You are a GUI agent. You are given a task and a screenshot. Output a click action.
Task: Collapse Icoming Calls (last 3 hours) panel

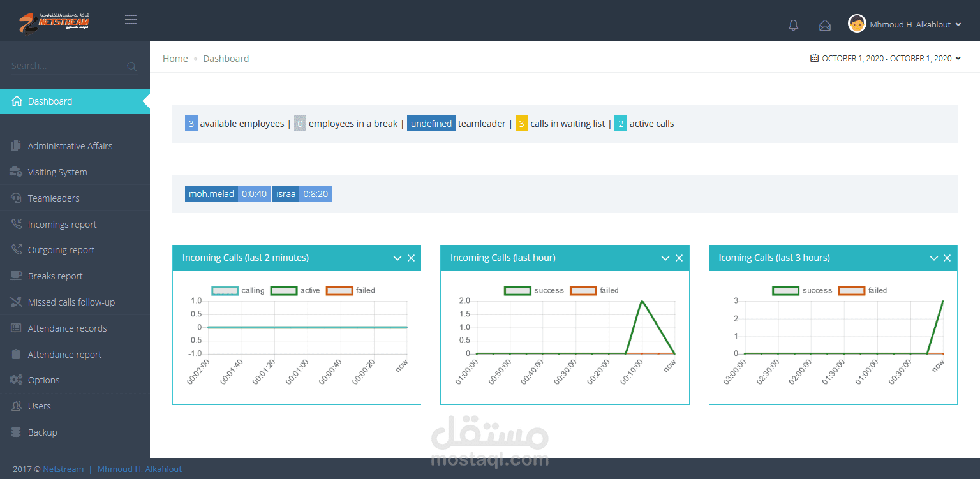tap(934, 258)
